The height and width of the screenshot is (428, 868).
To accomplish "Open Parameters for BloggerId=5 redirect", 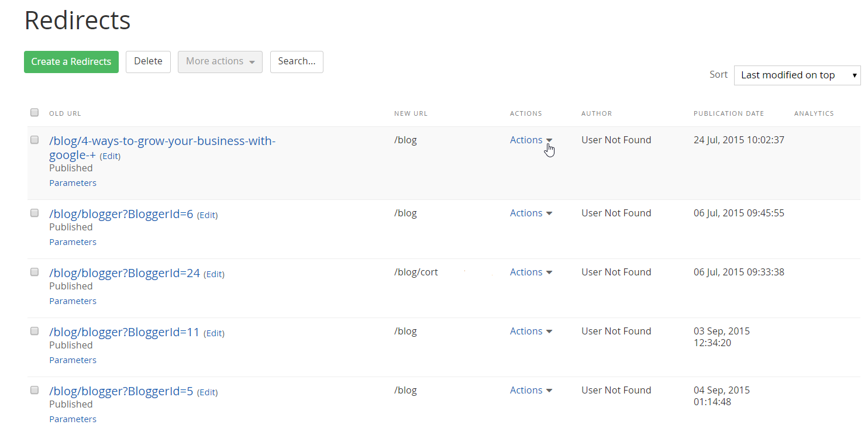I will coord(73,419).
